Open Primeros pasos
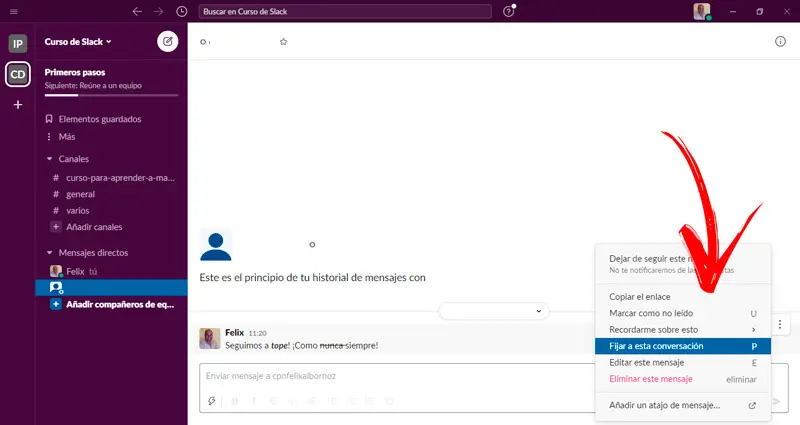Screen dimensions: 800x425 (x=75, y=72)
